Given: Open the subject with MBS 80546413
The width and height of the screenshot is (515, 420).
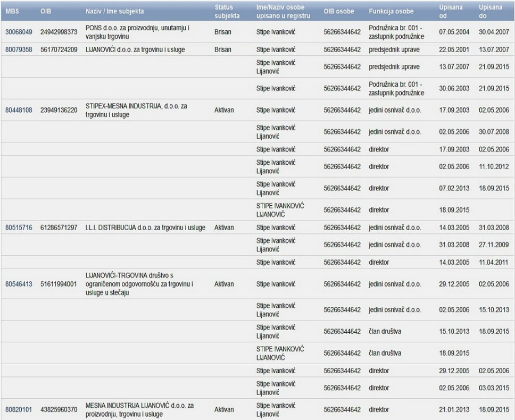Looking at the screenshot, I should 19,284.
